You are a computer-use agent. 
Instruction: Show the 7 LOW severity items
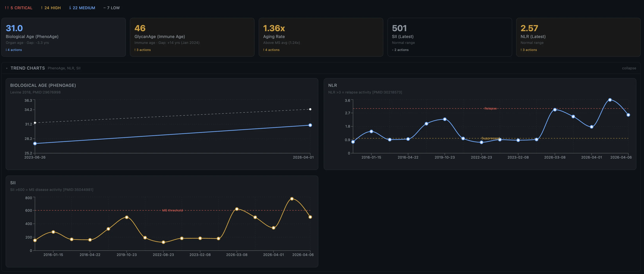tap(112, 8)
